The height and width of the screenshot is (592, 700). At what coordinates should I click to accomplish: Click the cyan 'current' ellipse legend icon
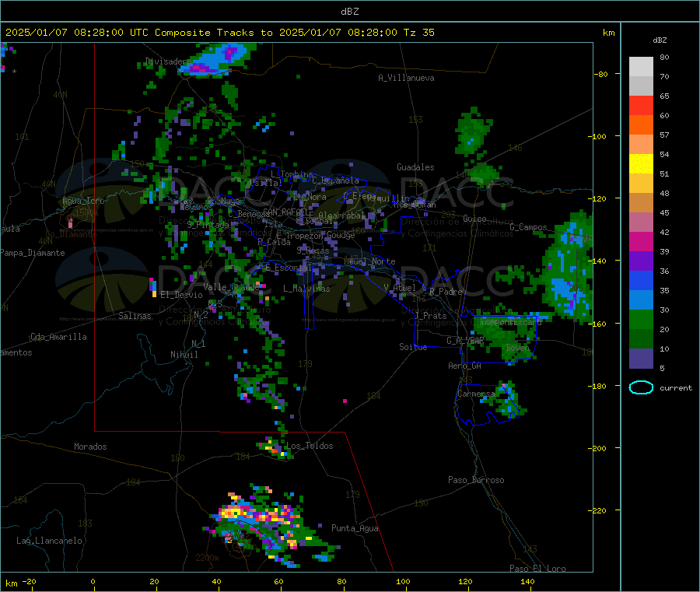click(641, 387)
